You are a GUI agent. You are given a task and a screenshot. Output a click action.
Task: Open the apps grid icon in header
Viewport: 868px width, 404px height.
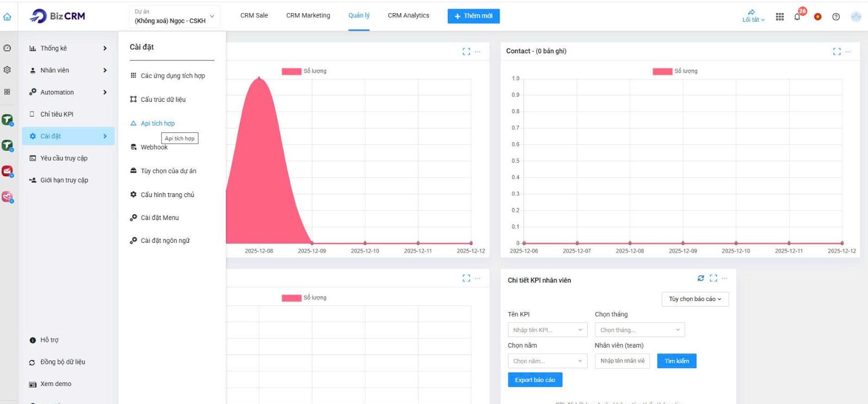pos(780,17)
